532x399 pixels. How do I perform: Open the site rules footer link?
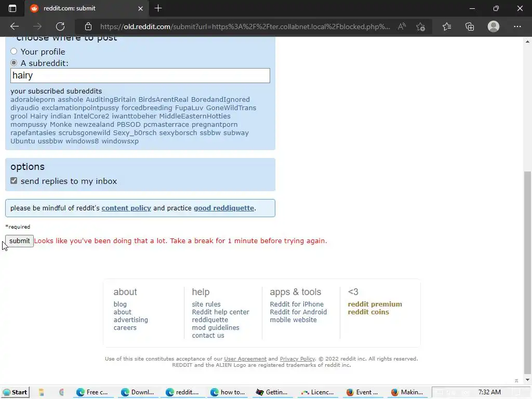(x=206, y=304)
